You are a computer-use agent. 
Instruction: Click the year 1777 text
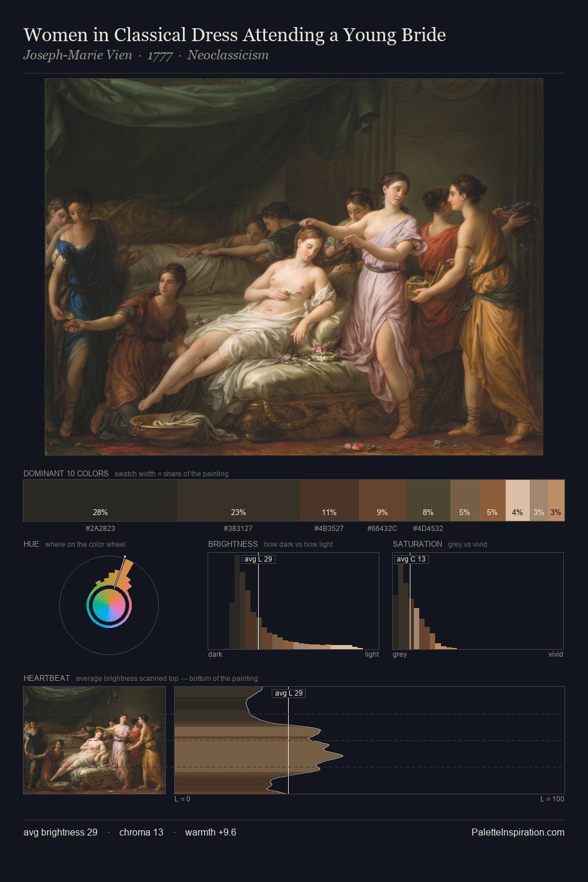[x=160, y=55]
